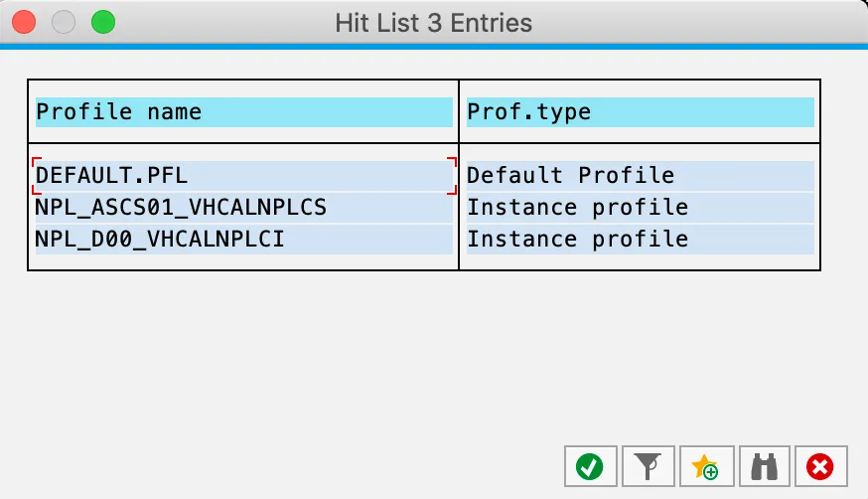Image resolution: width=868 pixels, height=499 pixels.
Task: Cancel the hit list with red X
Action: point(820,466)
